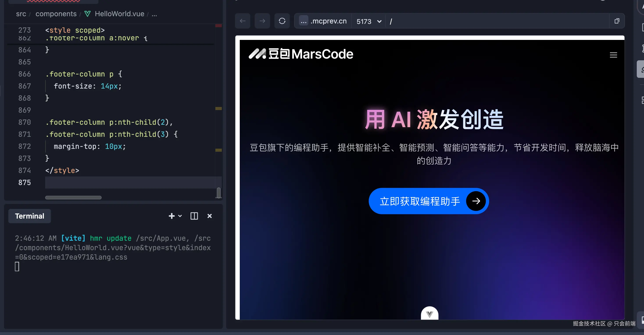Click the URL path input field
Screen dimensions: 644x335
tap(497, 21)
